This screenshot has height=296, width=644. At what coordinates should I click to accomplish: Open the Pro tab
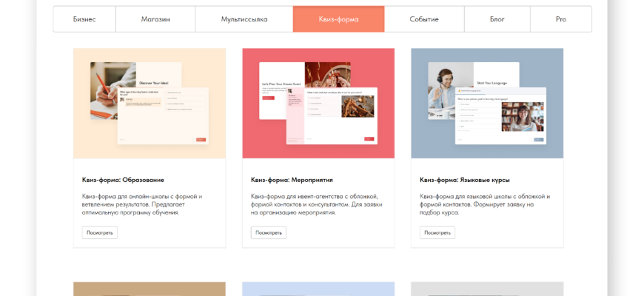click(560, 19)
